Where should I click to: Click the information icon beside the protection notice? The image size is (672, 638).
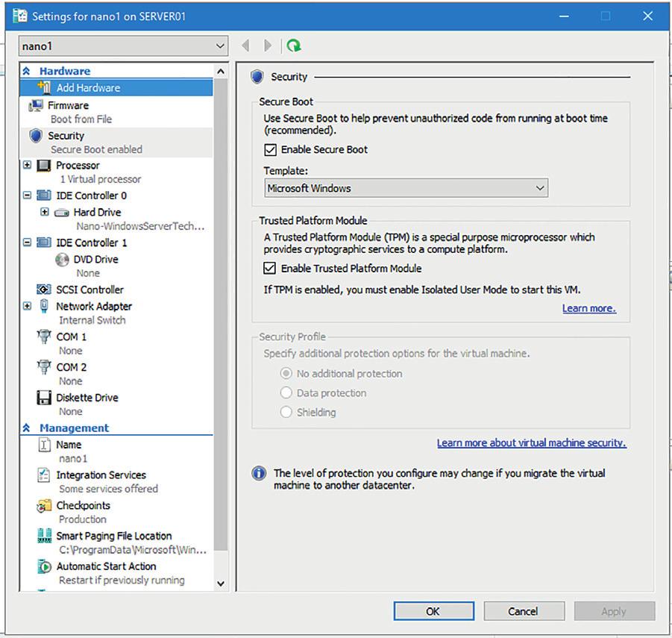tap(259, 473)
